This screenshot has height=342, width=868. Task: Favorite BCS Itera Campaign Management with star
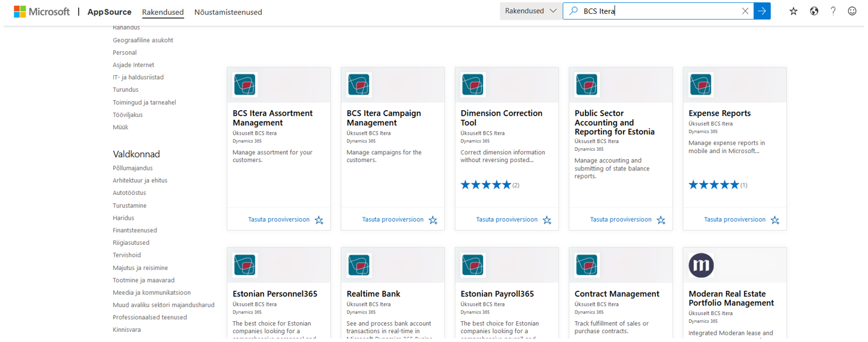[433, 220]
